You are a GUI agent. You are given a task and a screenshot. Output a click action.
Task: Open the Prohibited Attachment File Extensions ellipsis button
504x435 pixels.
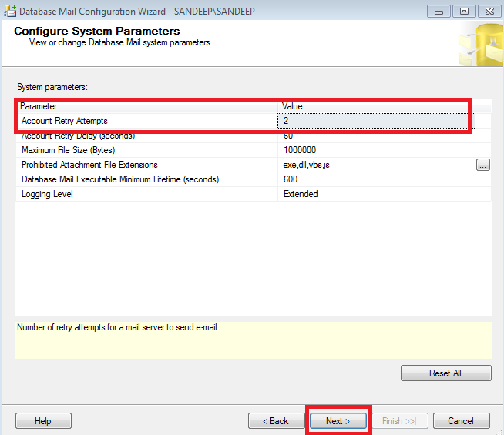pyautogui.click(x=482, y=165)
